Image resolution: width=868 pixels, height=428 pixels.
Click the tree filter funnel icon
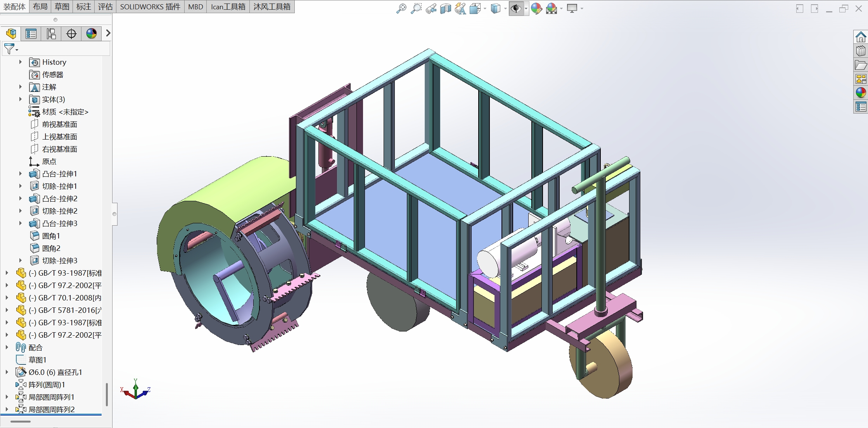click(x=9, y=49)
